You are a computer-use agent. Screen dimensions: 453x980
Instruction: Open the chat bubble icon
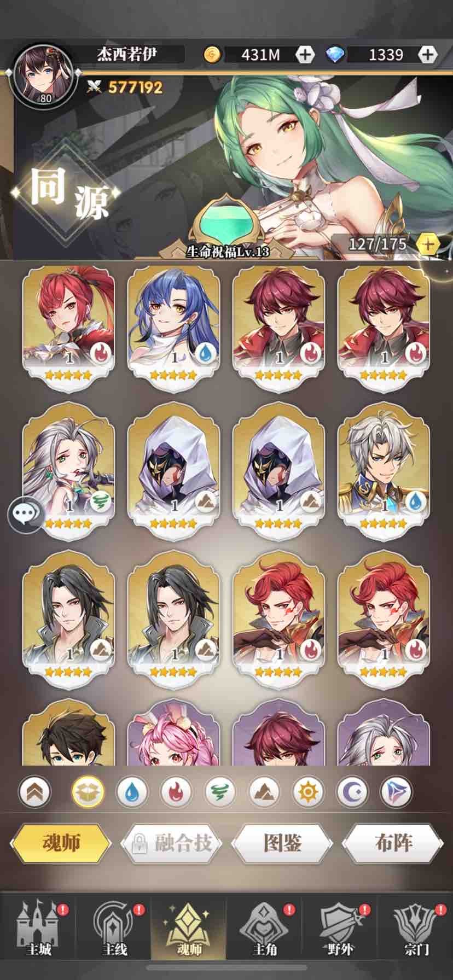pos(25,514)
